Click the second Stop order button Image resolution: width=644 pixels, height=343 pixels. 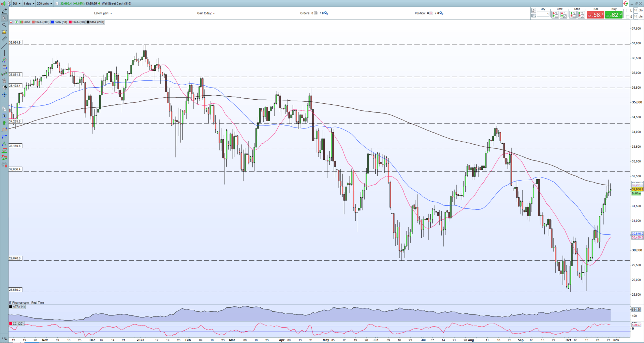(x=581, y=15)
